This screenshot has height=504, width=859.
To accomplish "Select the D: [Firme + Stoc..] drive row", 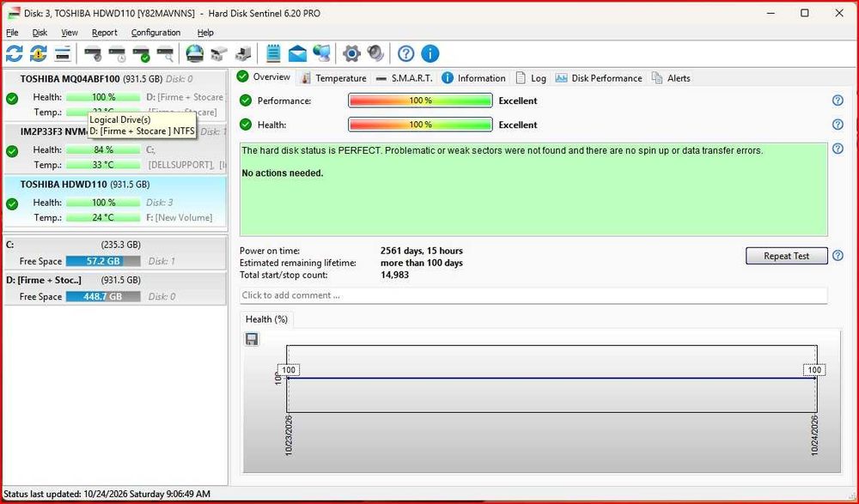I will [x=115, y=288].
